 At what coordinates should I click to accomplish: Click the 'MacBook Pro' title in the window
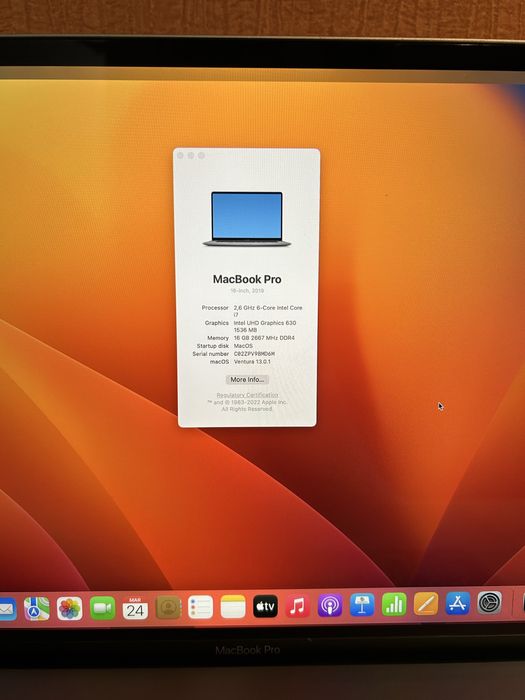point(247,279)
